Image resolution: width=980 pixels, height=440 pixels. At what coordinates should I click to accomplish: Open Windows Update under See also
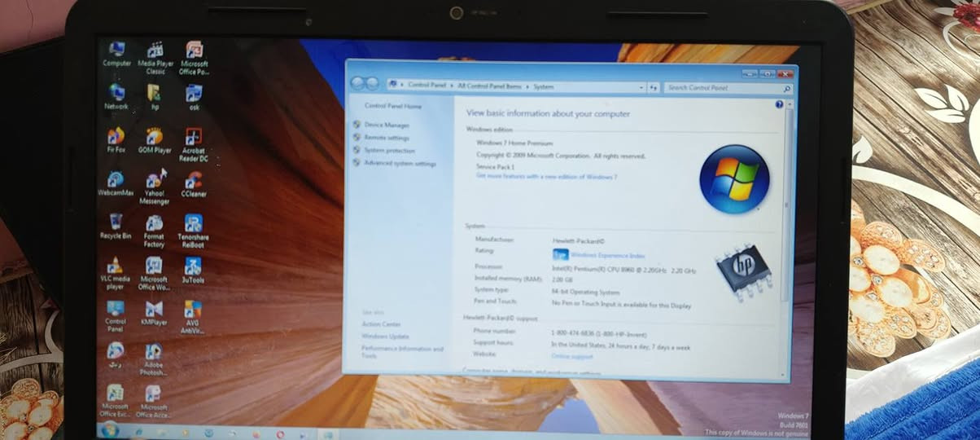click(385, 336)
